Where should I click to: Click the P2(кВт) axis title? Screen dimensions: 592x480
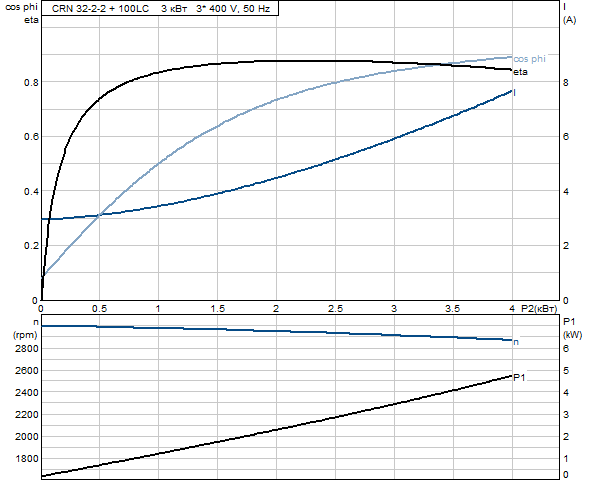[x=539, y=309]
